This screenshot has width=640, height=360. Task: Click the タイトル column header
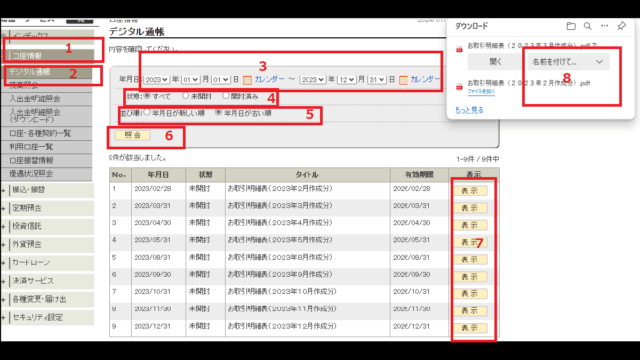click(307, 175)
